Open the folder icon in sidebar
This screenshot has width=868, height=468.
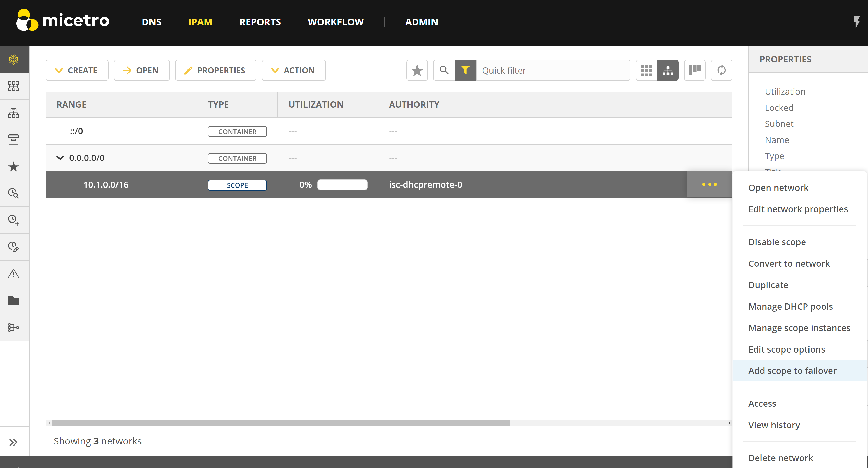point(14,300)
